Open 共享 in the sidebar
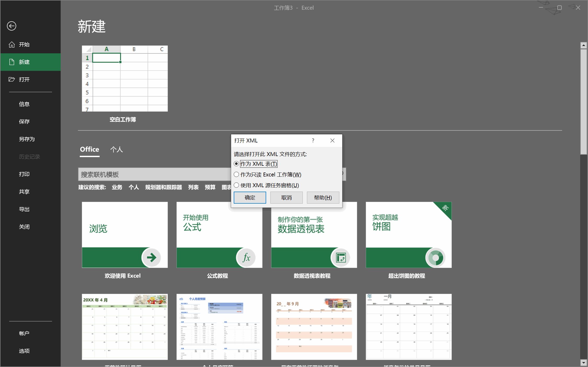Viewport: 588px width, 367px height. click(x=31, y=192)
